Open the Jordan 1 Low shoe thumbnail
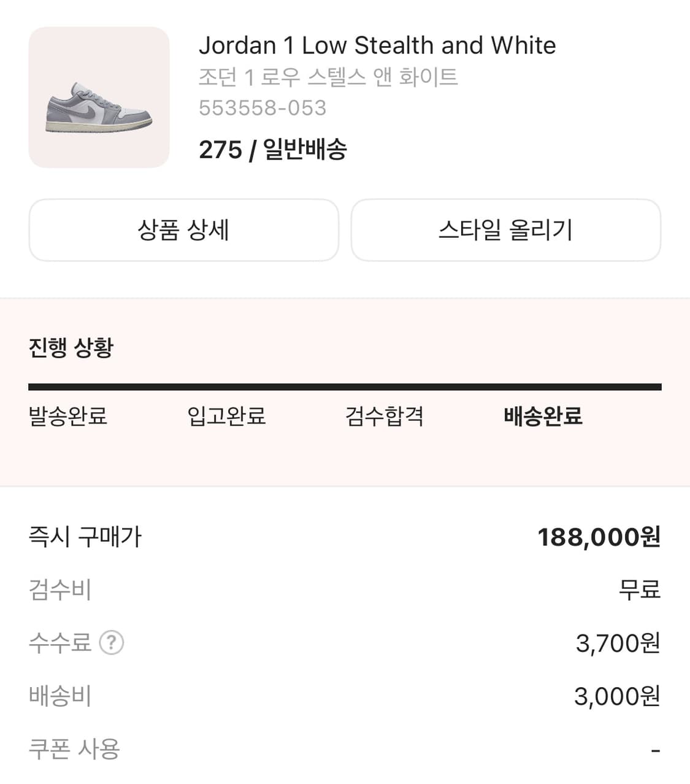This screenshot has width=690, height=784. [x=99, y=98]
